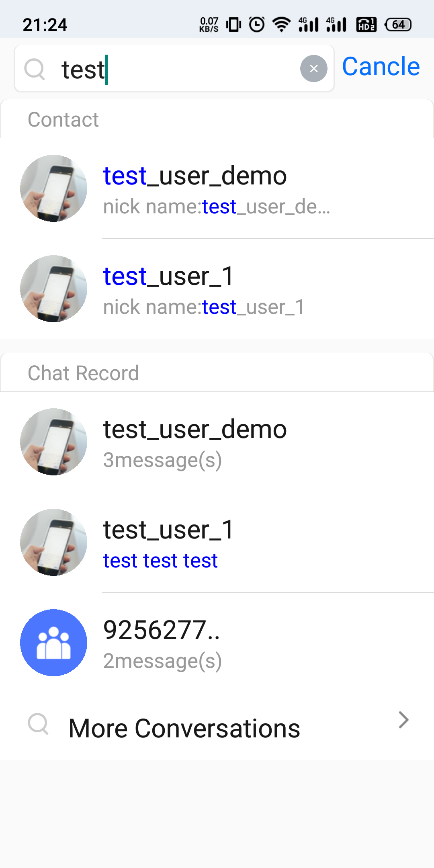Expand More Conversations via chevron arrow
The width and height of the screenshot is (434, 868).
tap(403, 720)
